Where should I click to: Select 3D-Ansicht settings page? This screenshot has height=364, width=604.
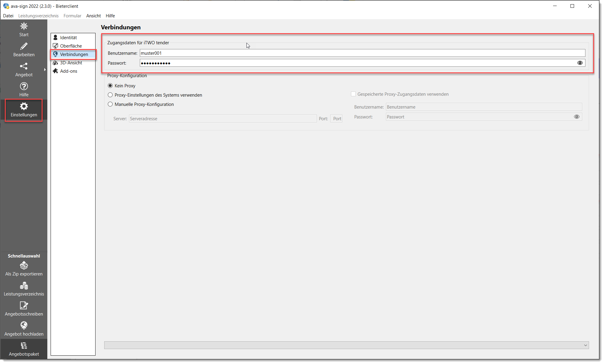pos(73,63)
